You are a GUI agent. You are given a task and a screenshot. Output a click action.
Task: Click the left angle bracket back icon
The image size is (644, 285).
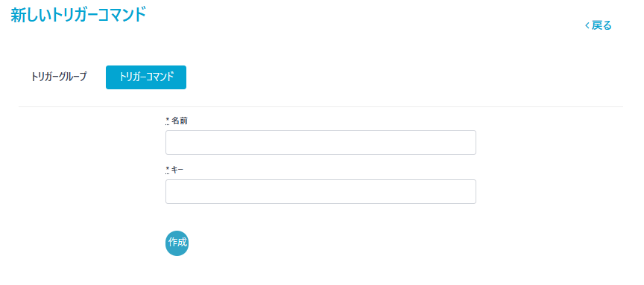coord(587,26)
